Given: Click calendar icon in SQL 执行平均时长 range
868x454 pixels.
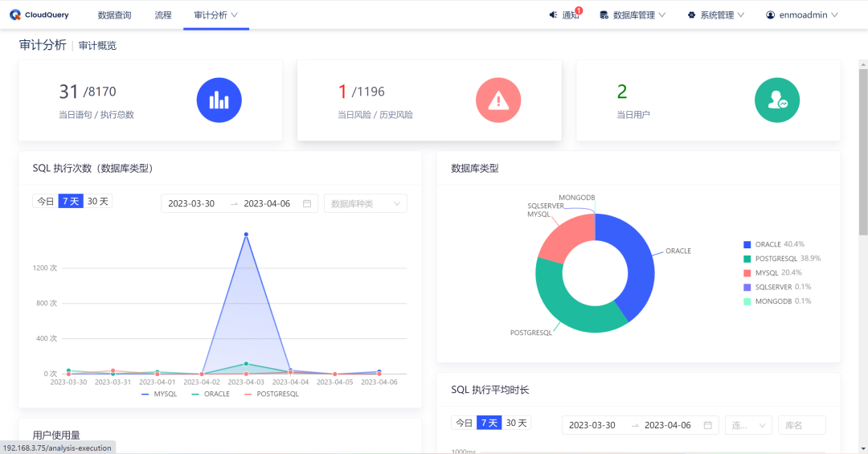Looking at the screenshot, I should [x=708, y=424].
